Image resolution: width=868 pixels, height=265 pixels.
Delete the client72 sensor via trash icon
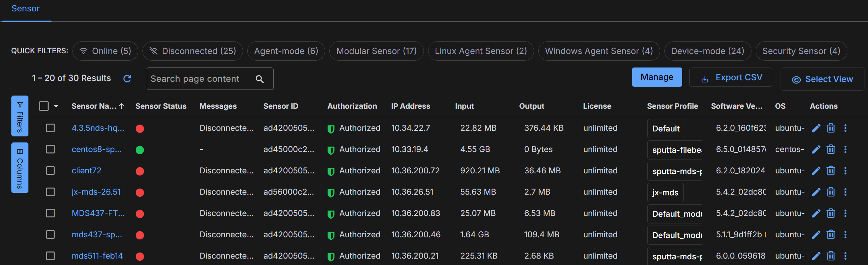831,171
